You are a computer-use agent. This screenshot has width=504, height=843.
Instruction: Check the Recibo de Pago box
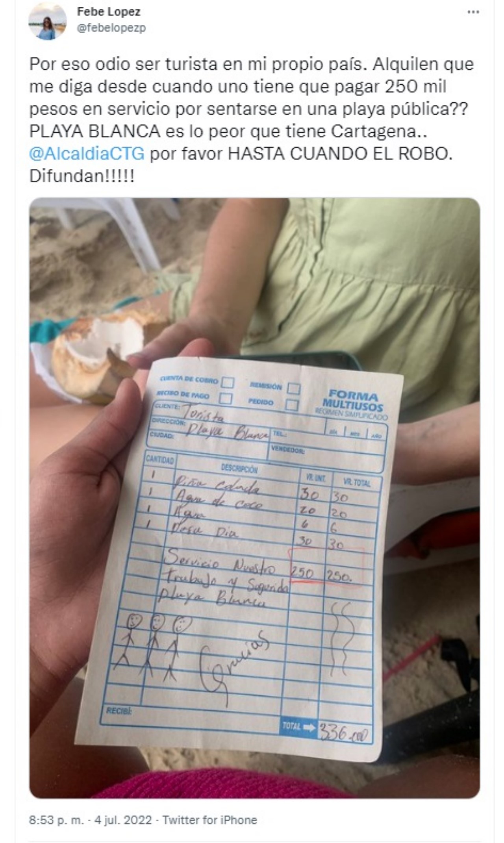pos(226,398)
